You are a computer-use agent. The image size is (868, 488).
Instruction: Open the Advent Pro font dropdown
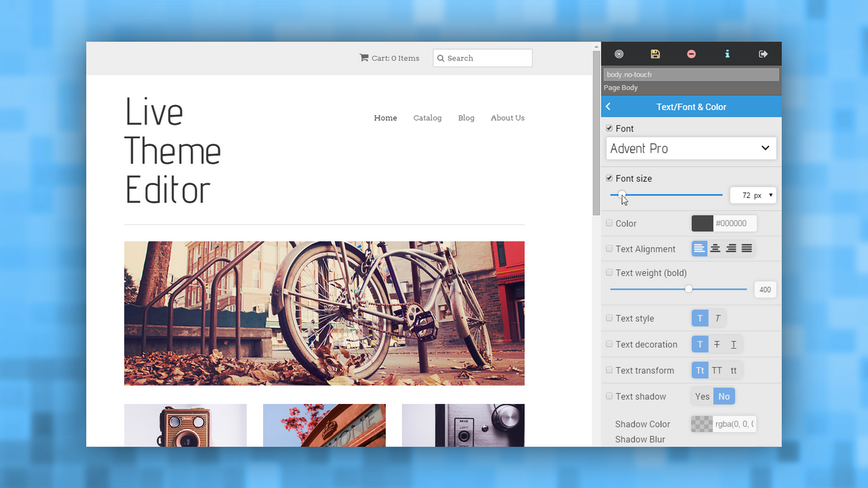(x=691, y=148)
